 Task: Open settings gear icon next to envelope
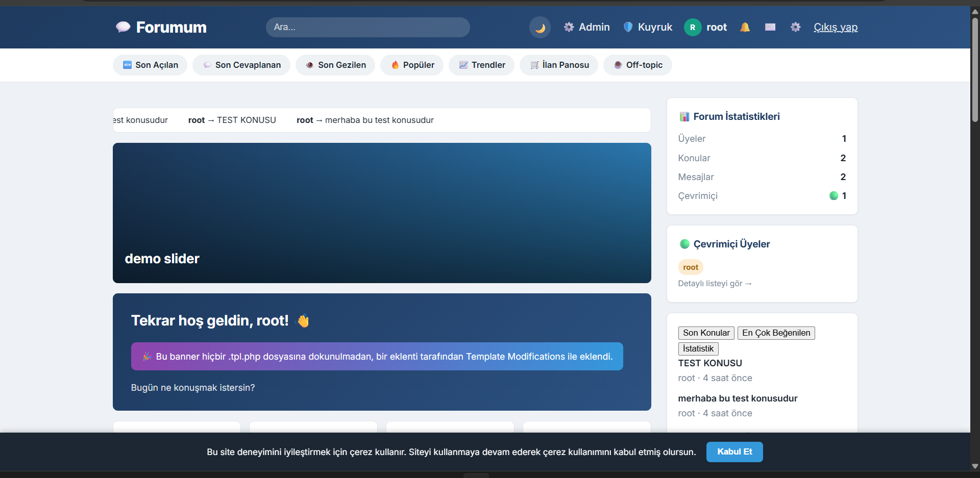click(x=795, y=27)
